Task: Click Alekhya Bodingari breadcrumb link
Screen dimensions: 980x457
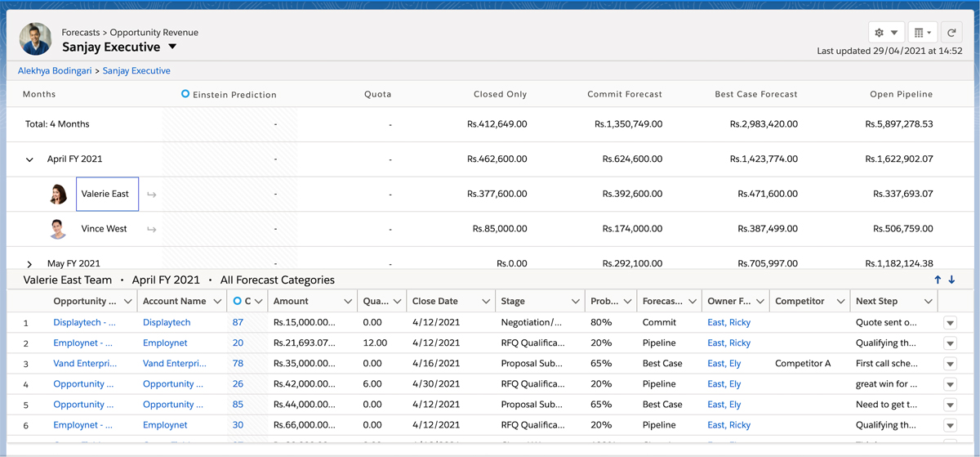Action: click(55, 71)
